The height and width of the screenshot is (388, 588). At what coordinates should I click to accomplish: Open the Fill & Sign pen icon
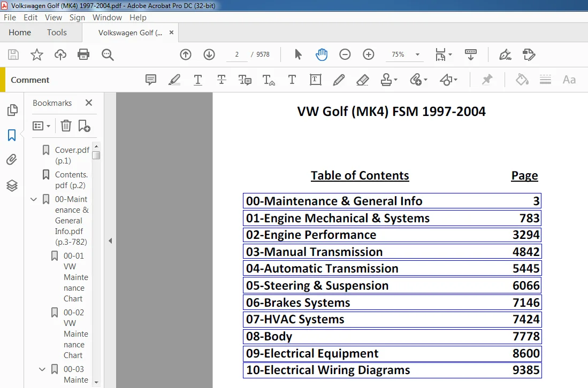[x=505, y=55]
